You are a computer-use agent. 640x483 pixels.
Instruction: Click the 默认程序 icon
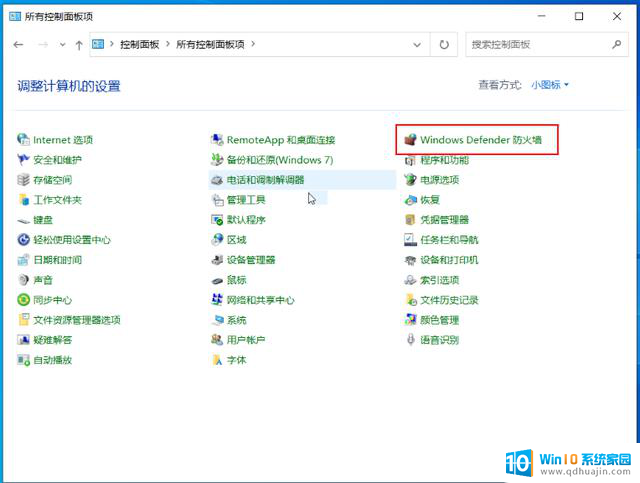(x=217, y=220)
